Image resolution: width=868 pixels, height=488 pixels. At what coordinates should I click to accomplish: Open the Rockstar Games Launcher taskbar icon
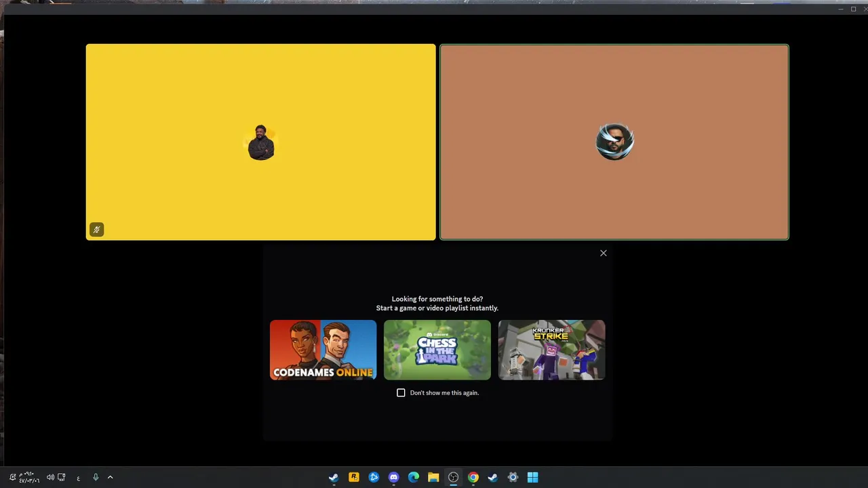pyautogui.click(x=354, y=477)
